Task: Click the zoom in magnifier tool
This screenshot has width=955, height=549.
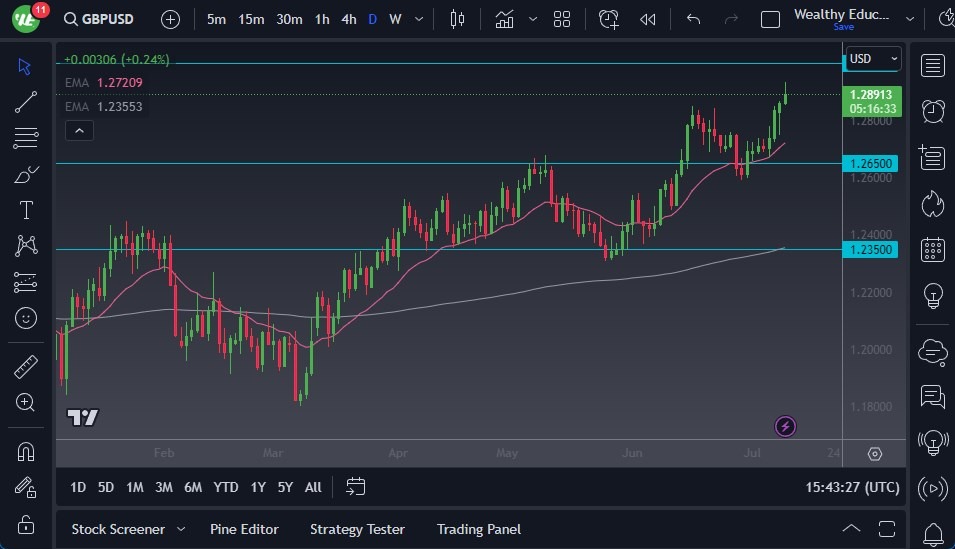Action: click(x=26, y=402)
